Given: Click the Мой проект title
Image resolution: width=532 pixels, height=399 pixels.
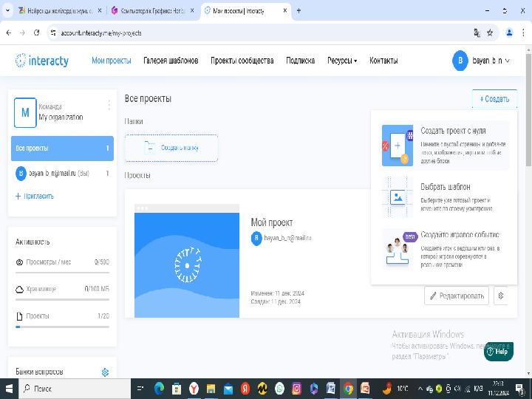Looking at the screenshot, I should coord(271,222).
